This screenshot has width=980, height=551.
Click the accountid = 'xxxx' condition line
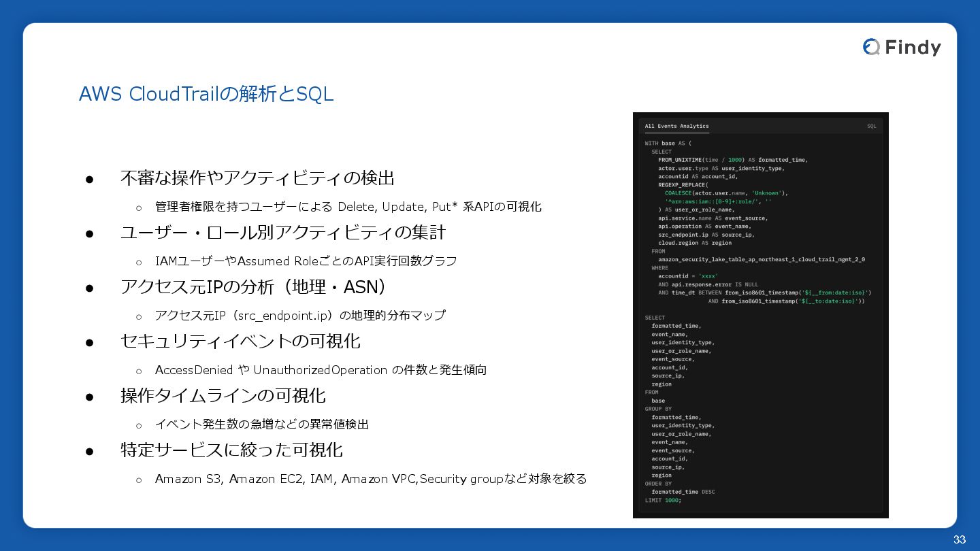point(688,276)
